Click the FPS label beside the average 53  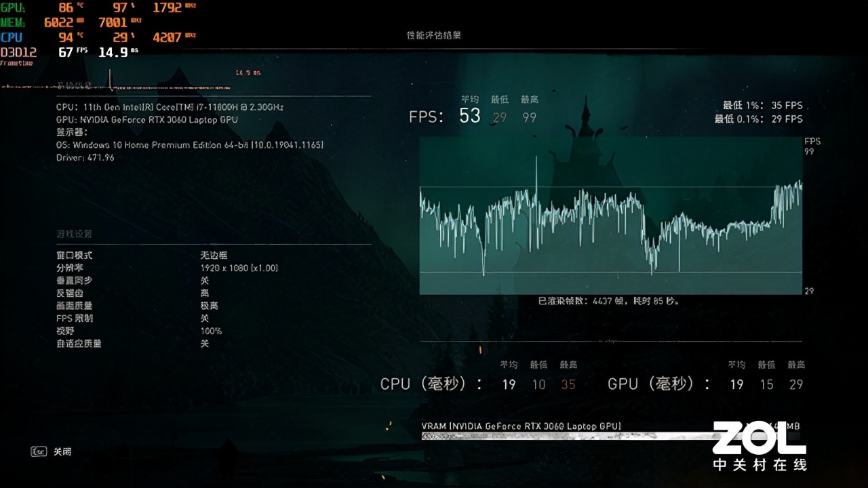pos(426,116)
